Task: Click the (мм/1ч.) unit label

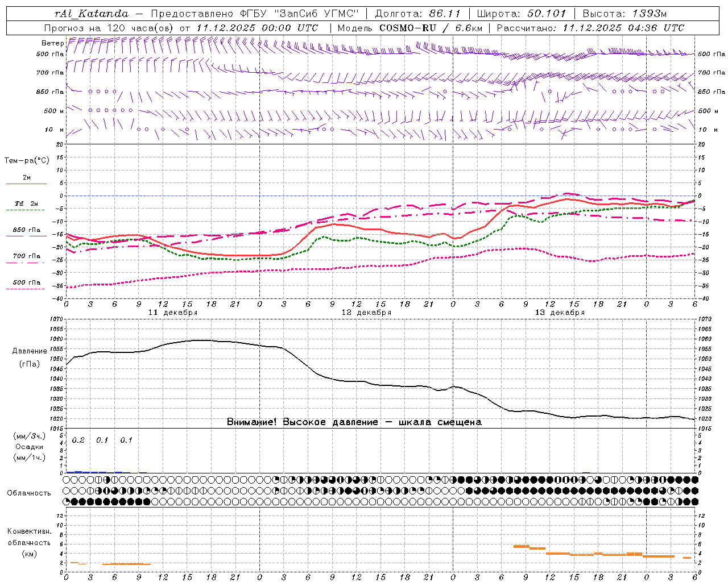Action: coord(30,458)
